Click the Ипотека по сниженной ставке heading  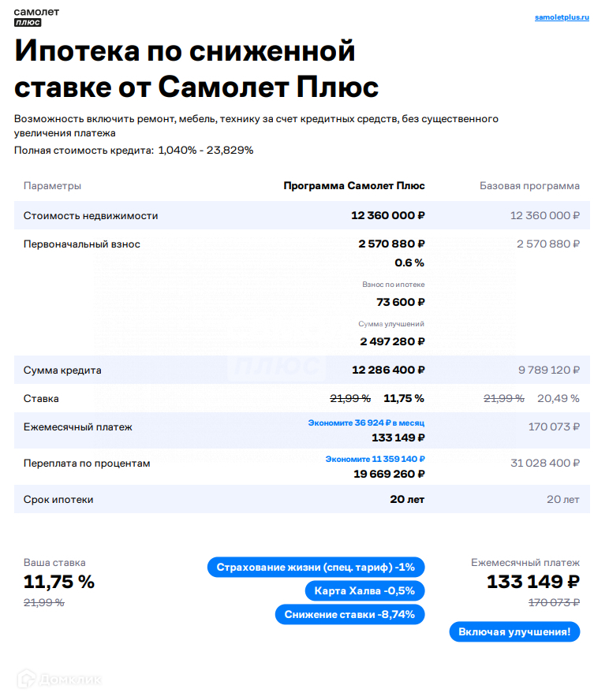tap(197, 69)
